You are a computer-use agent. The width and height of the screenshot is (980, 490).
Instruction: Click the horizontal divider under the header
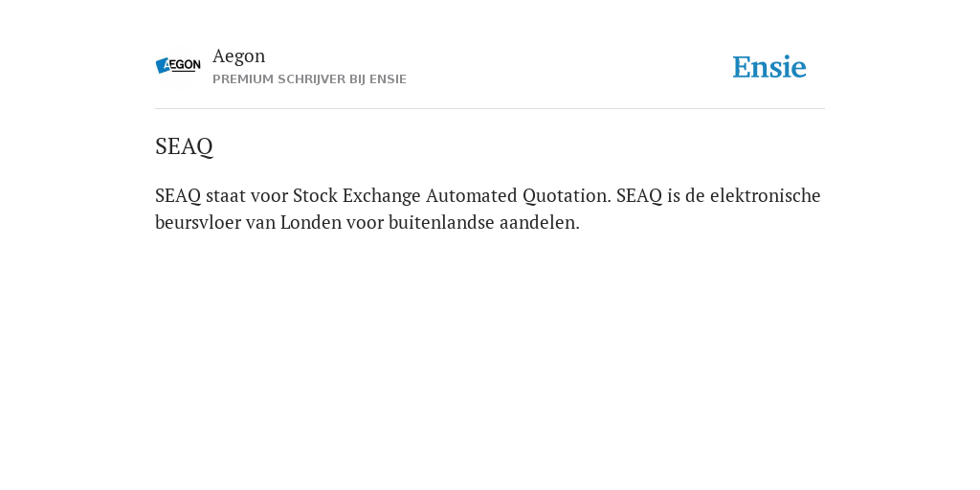[490, 109]
